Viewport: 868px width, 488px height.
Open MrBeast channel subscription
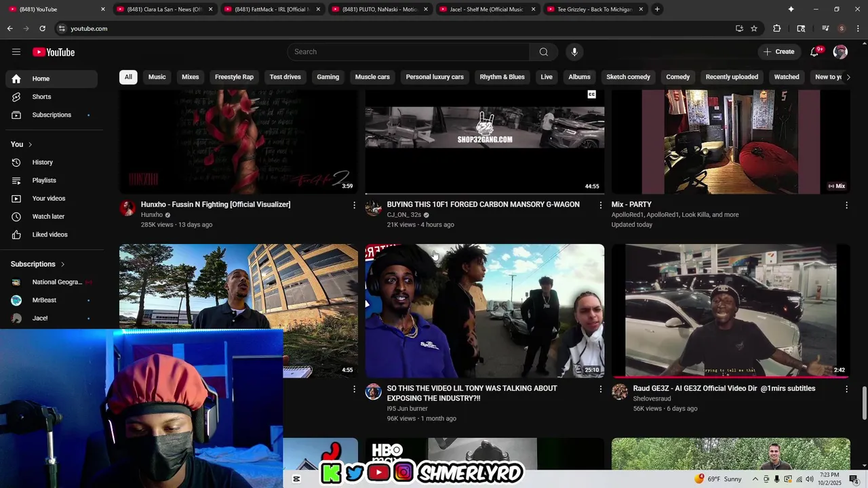point(52,300)
